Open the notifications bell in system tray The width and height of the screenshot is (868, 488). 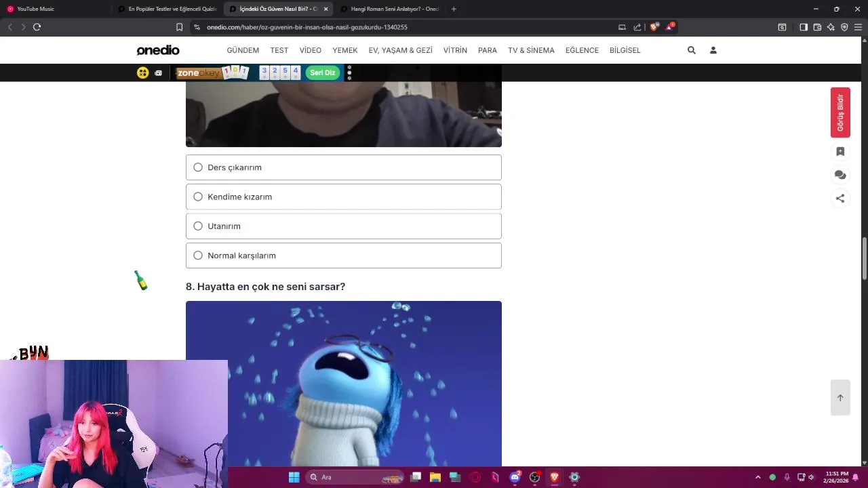[x=856, y=477]
